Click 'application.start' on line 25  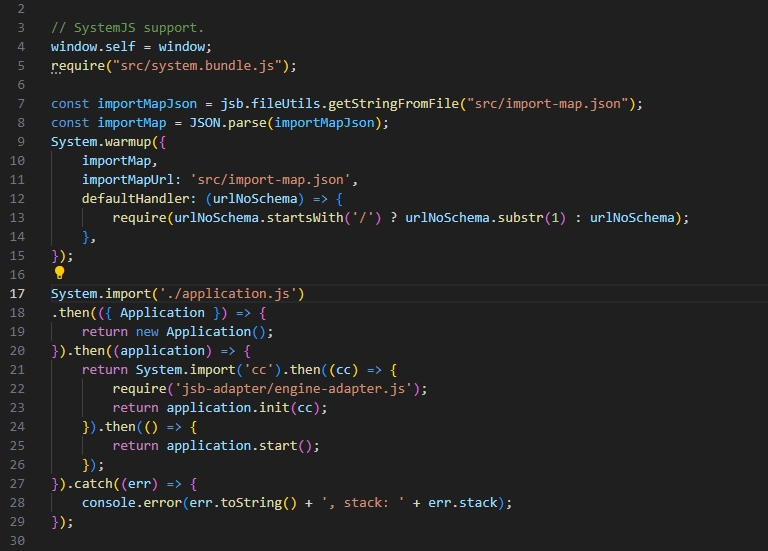232,446
